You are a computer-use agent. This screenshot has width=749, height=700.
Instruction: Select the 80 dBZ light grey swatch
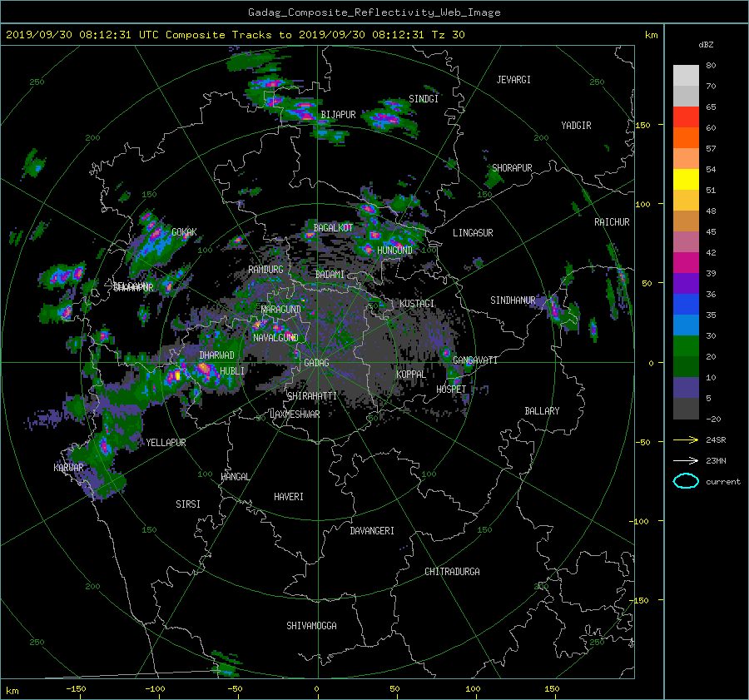click(686, 76)
